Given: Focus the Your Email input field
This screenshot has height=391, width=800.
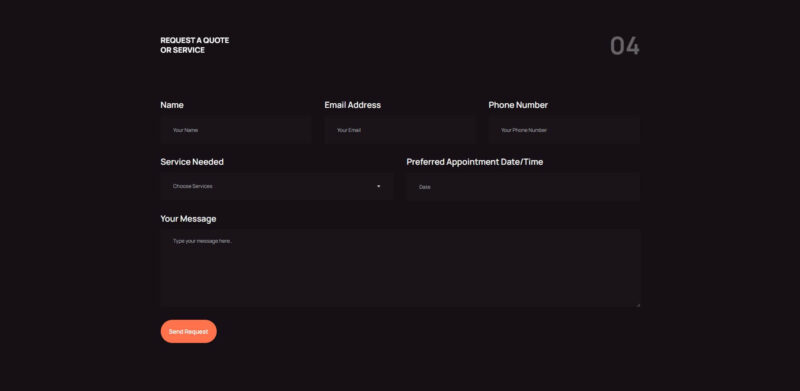Looking at the screenshot, I should click(400, 130).
